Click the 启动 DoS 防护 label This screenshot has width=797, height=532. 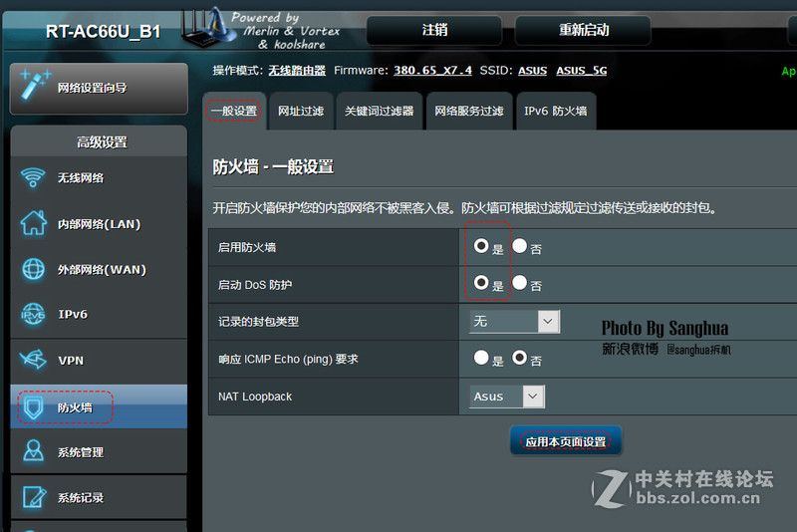[255, 285]
